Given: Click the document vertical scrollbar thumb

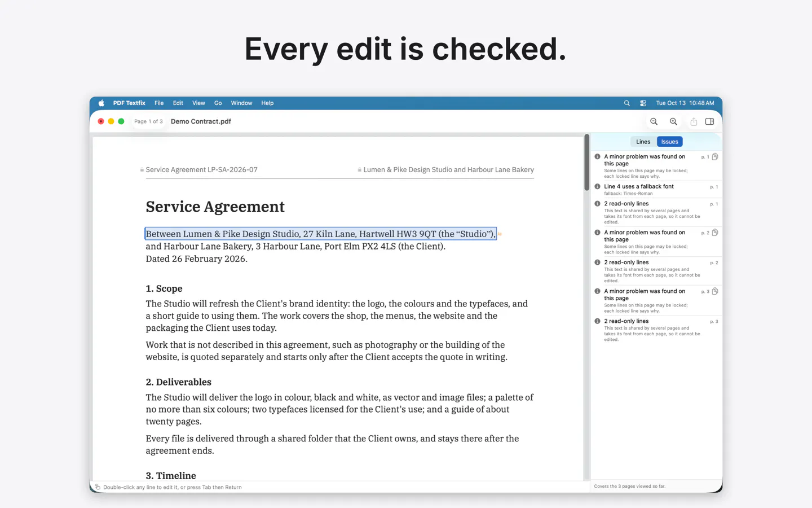Looking at the screenshot, I should click(x=587, y=163).
